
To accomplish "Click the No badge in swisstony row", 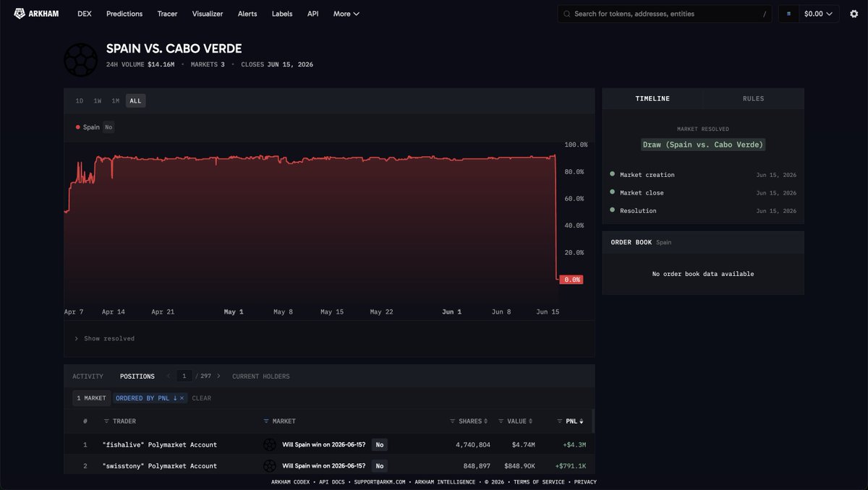I will pos(380,466).
